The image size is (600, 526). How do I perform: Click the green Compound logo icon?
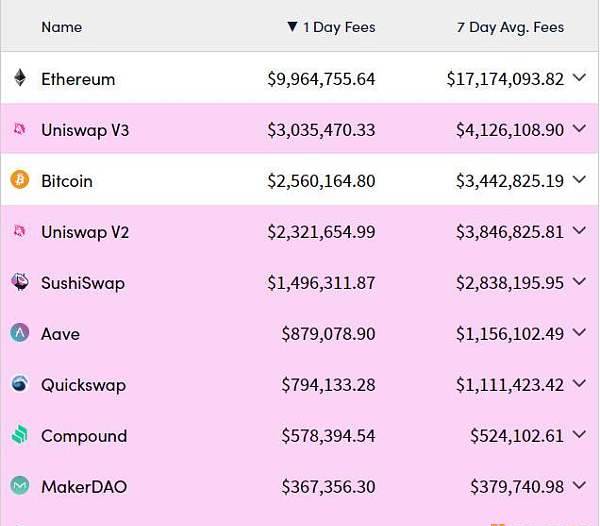pos(20,435)
